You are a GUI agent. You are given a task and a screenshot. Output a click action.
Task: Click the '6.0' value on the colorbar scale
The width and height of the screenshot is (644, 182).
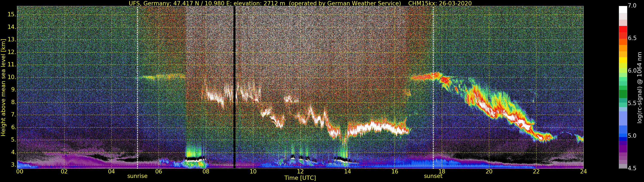[632, 71]
